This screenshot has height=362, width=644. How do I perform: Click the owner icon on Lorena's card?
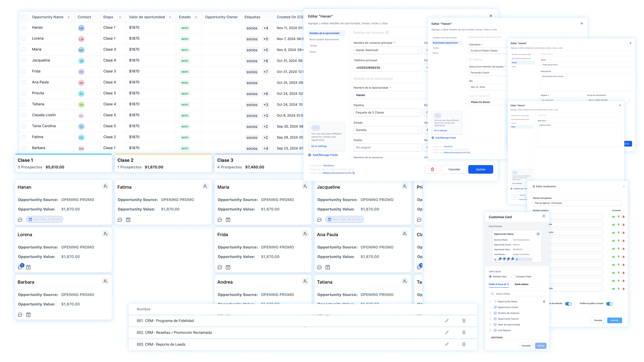[x=105, y=234]
